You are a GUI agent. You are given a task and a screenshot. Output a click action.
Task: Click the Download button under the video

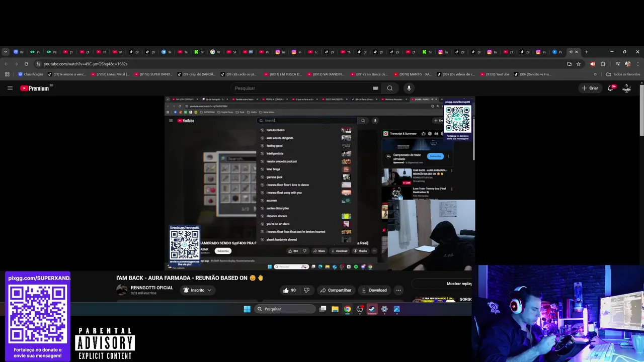374,290
